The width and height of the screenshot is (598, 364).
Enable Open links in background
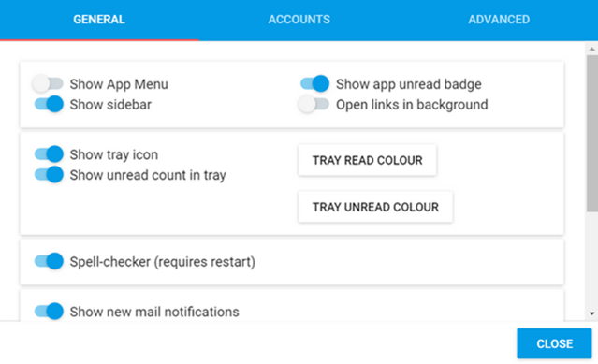click(314, 104)
